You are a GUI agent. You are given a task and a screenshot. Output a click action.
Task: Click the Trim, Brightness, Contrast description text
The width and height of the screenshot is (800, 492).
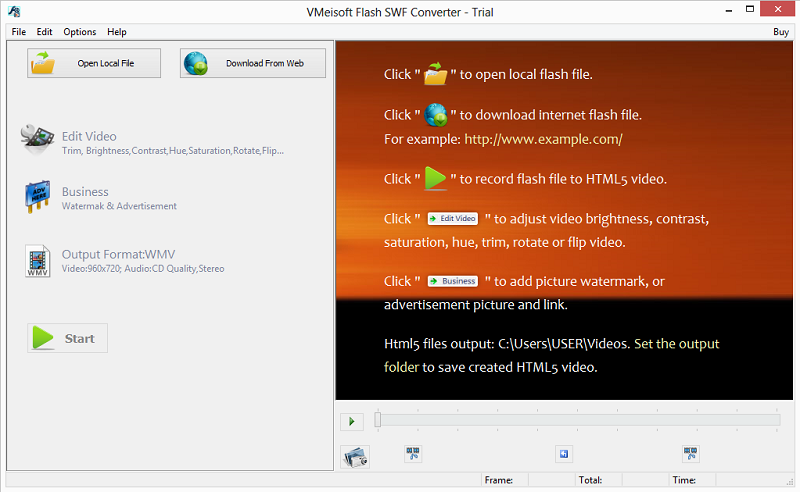(172, 151)
